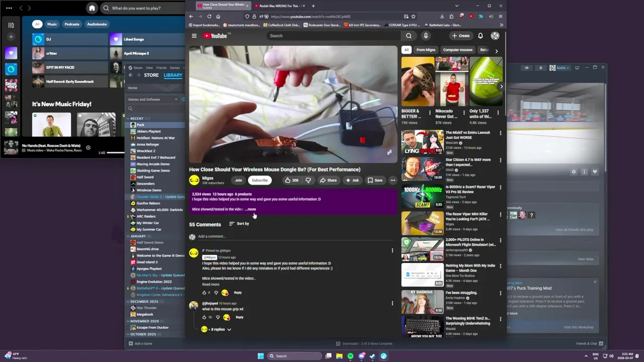
Task: Open Steam View menu
Action: pos(149,67)
